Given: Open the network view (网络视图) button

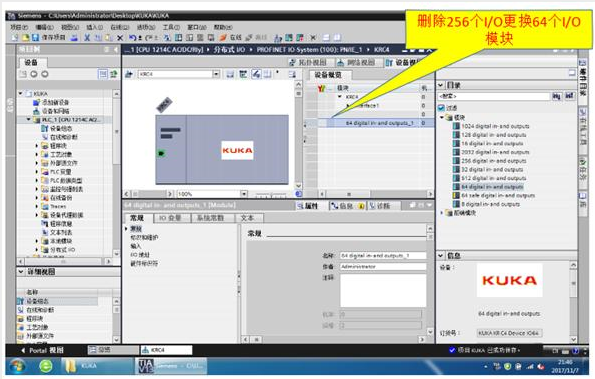Looking at the screenshot, I should pyautogui.click(x=356, y=62).
